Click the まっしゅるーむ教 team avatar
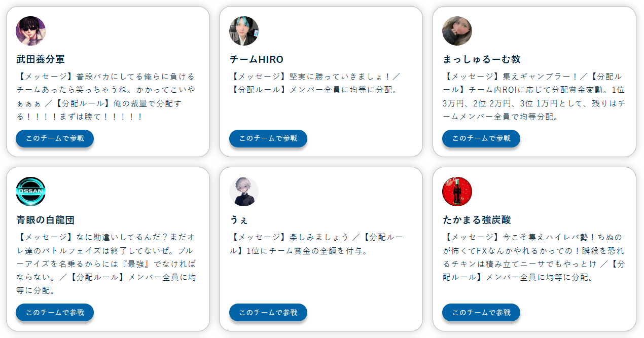Screen dimensions: 644x338 [457, 31]
